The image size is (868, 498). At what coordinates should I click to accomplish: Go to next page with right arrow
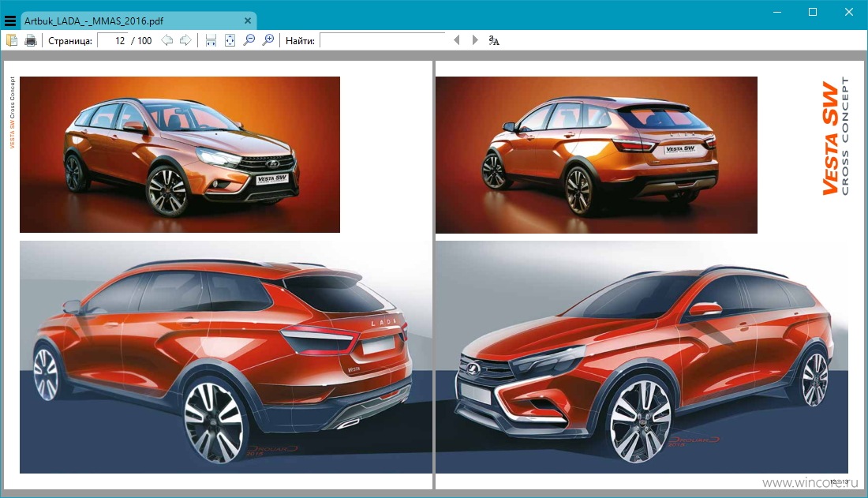coord(185,40)
